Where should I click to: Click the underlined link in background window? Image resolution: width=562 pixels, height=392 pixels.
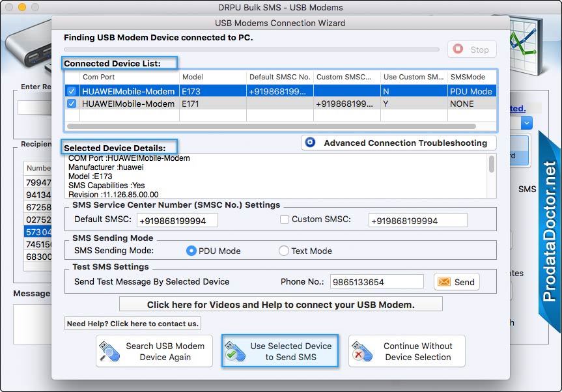518,108
